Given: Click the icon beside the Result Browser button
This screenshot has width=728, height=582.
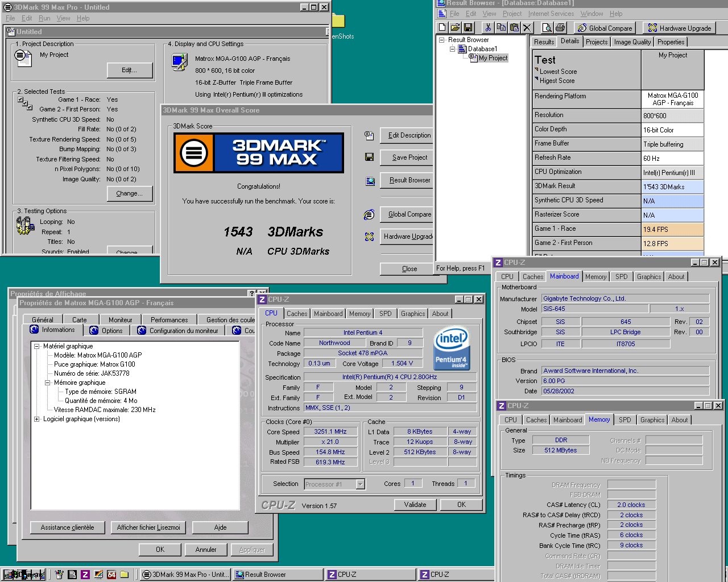Looking at the screenshot, I should [x=370, y=181].
